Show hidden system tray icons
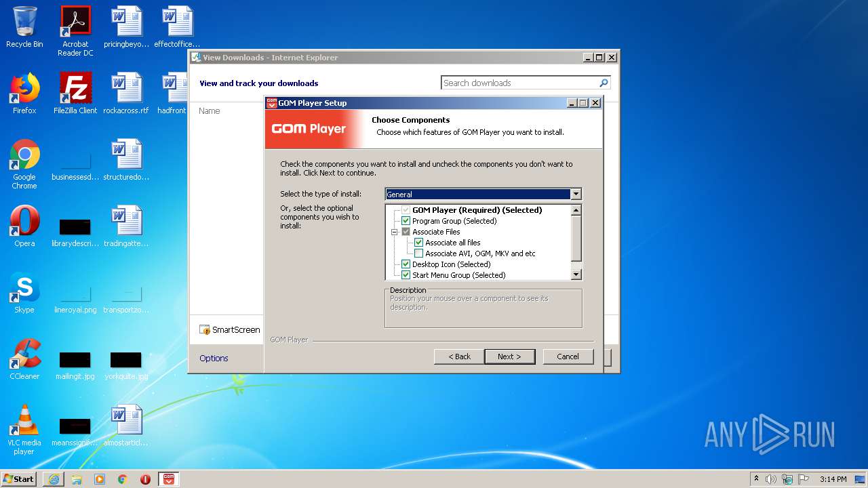The height and width of the screenshot is (488, 868). (756, 479)
